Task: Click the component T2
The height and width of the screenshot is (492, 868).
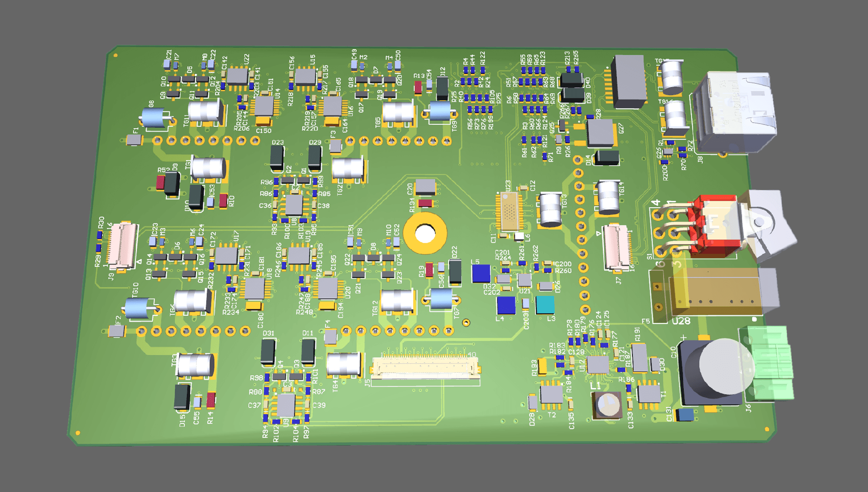Action: point(552,394)
